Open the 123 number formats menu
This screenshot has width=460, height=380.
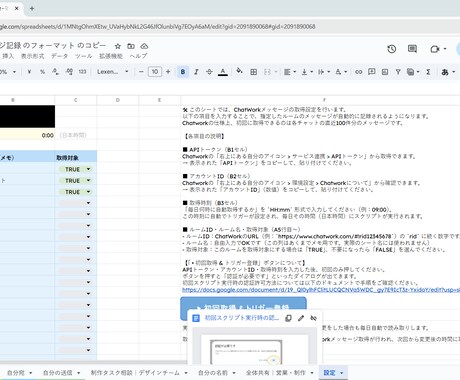[x=82, y=72]
